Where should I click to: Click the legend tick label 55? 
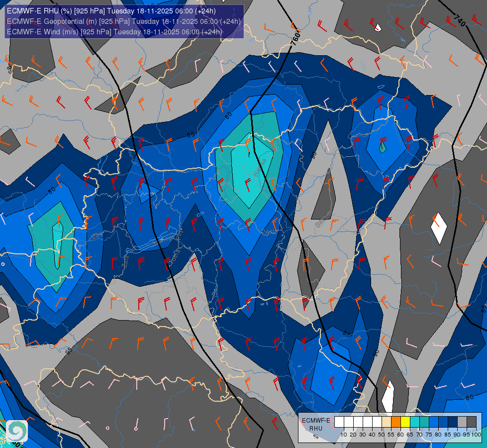click(x=391, y=435)
